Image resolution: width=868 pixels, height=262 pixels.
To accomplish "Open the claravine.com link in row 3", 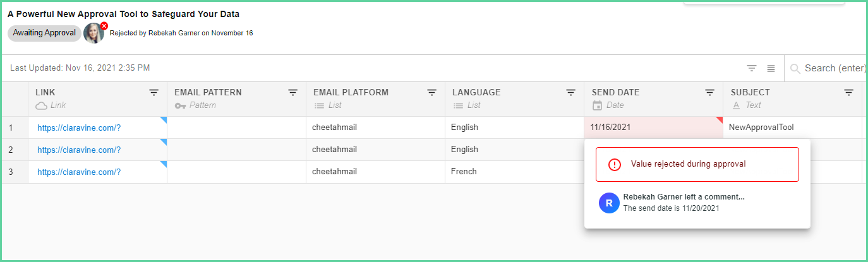I will [x=79, y=172].
